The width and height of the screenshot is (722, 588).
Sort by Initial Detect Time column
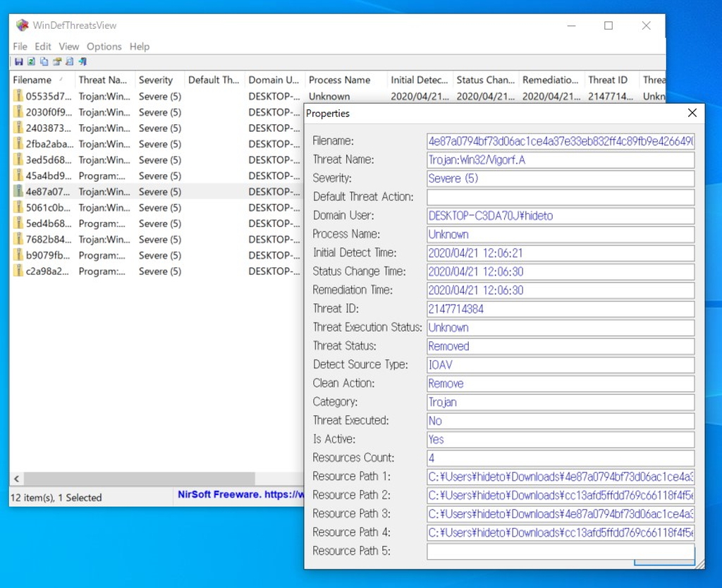(420, 80)
